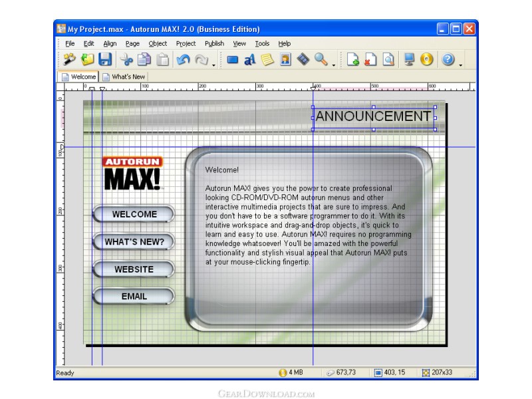The image size is (532, 399).
Task: Switch to the Welcome page tab
Action: pos(78,76)
